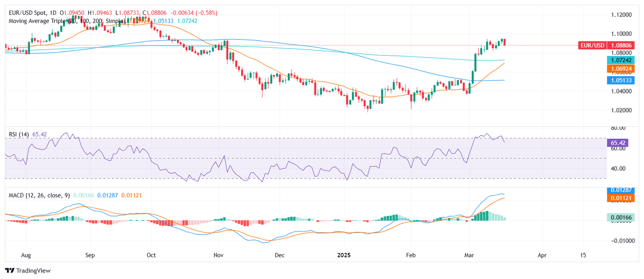Click the orange MACD signal 0.01121 tag
644x279 pixels.
pos(621,198)
